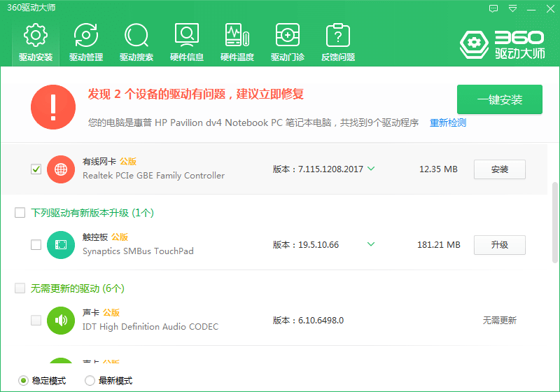Switch to the 硬件温度 tab label
560x392 pixels.
tap(237, 57)
